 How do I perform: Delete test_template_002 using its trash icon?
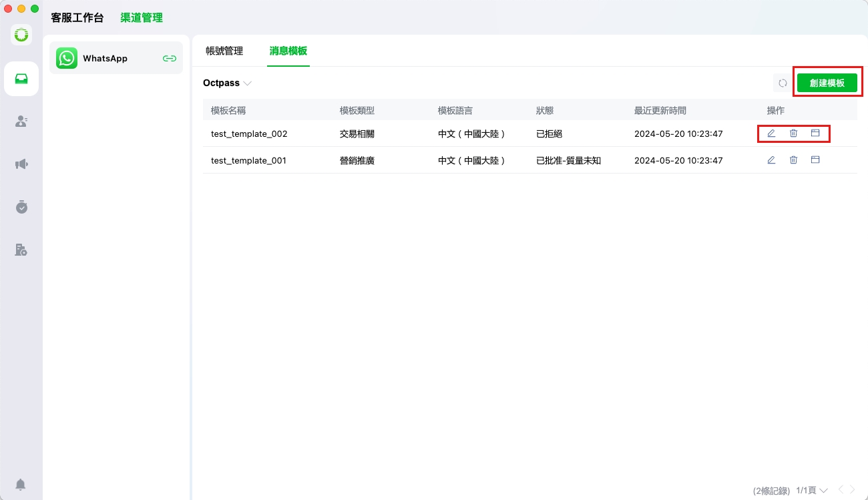point(793,134)
